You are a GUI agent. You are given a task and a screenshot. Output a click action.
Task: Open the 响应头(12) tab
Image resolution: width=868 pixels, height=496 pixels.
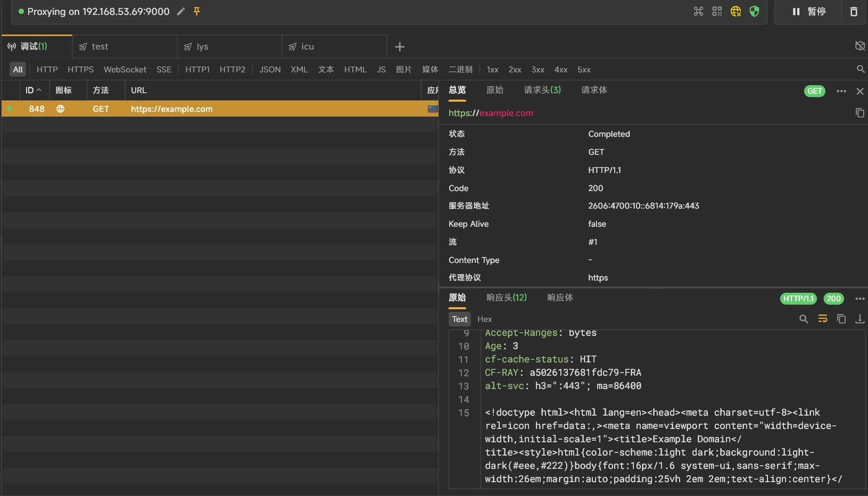pos(507,297)
